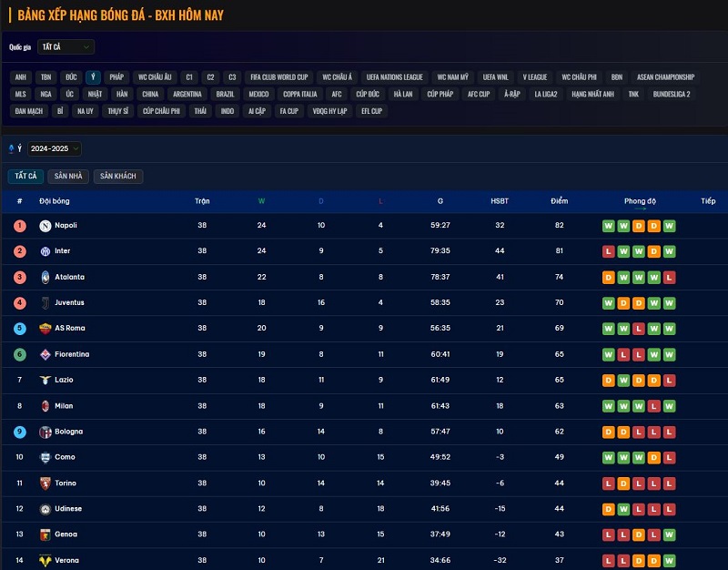Switch to the SÂN NHÀ tab

pos(68,176)
